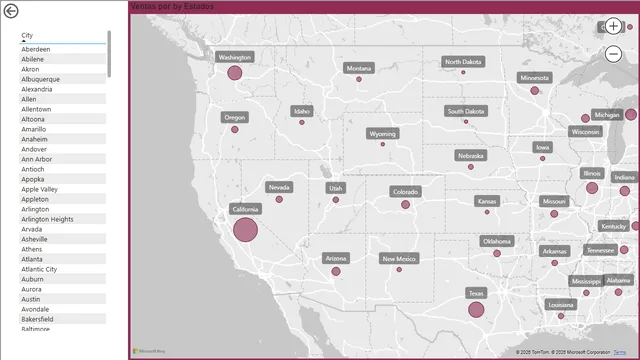Click the Oklahoma map label
Viewport: 640px width, 360px height.
point(497,241)
